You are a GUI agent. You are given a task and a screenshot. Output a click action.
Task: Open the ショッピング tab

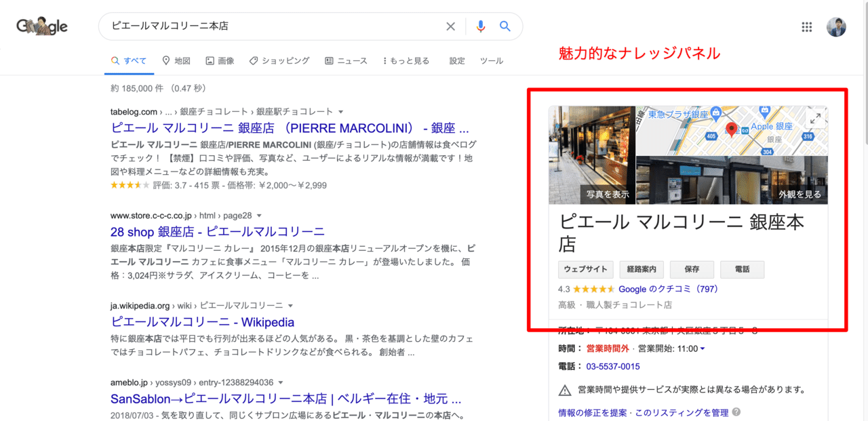[279, 61]
